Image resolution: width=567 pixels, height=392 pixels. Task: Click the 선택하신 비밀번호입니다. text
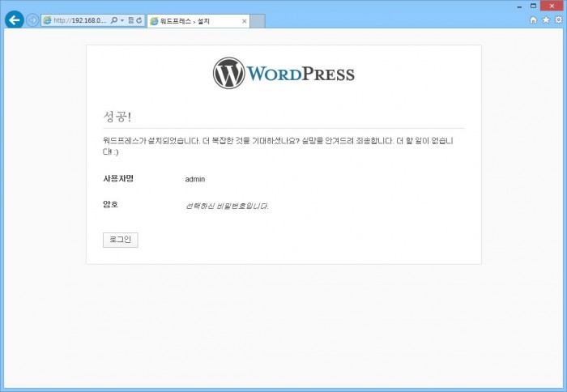click(227, 207)
